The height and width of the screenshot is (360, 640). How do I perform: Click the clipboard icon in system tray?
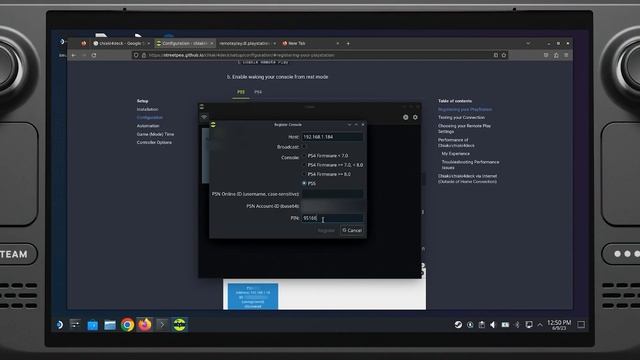pos(482,324)
